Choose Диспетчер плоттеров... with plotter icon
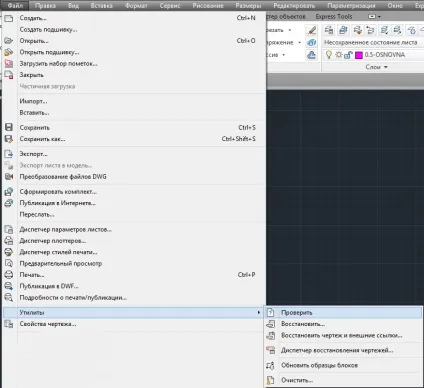Screen dimensions: 424x388 tap(133, 241)
